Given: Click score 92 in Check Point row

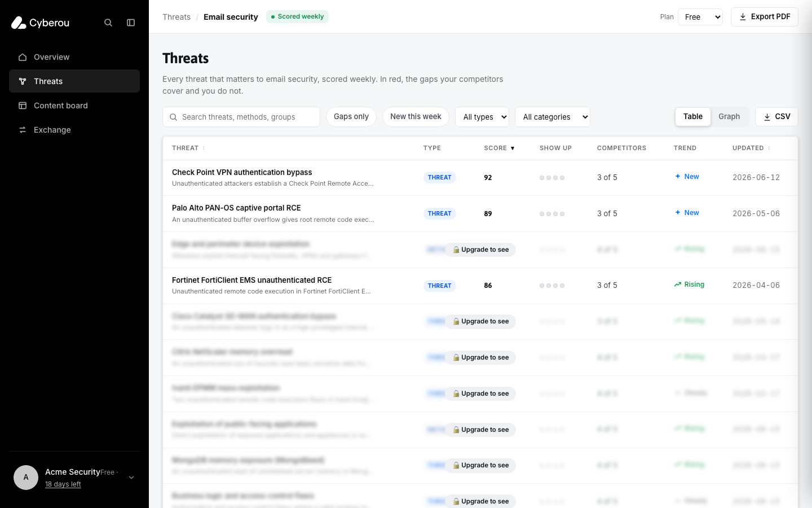Looking at the screenshot, I should tap(488, 177).
